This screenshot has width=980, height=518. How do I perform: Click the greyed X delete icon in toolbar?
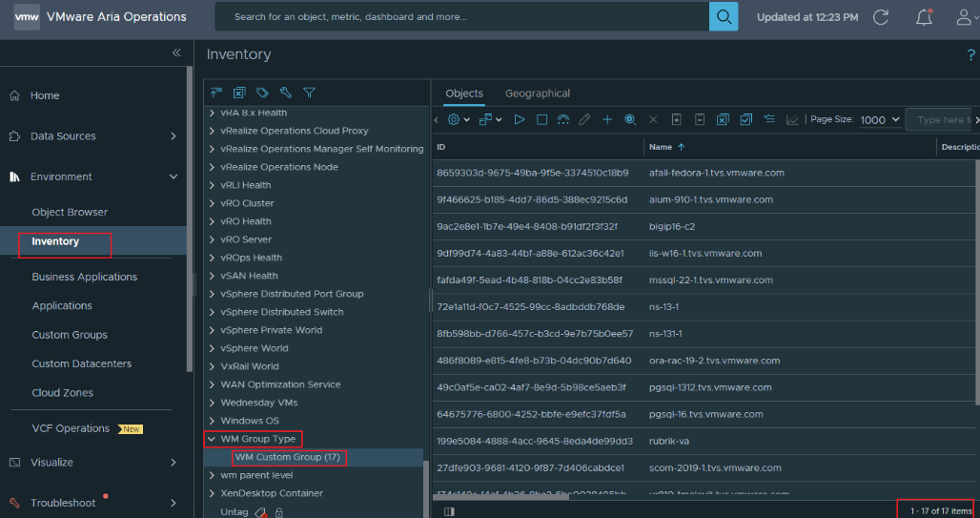(653, 119)
